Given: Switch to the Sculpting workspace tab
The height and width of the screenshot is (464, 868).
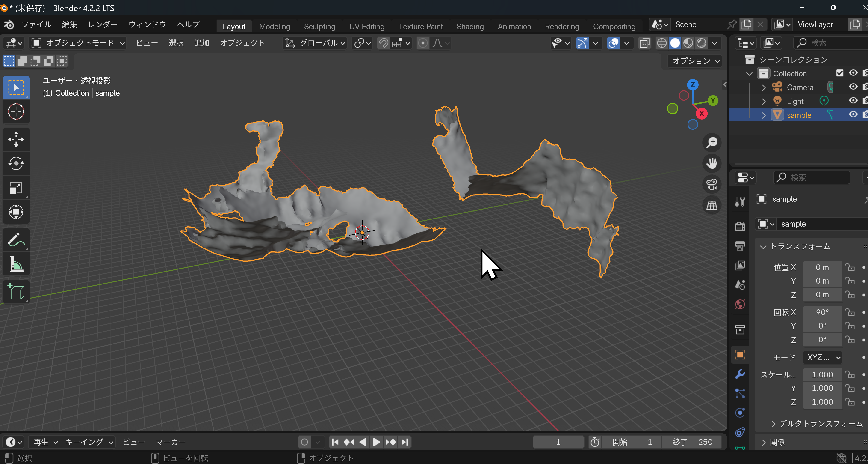Looking at the screenshot, I should tap(319, 26).
